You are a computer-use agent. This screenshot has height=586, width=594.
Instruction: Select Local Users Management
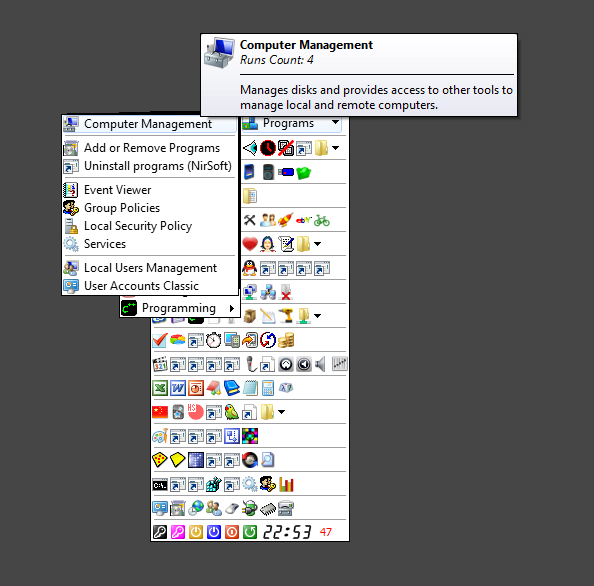tap(149, 268)
